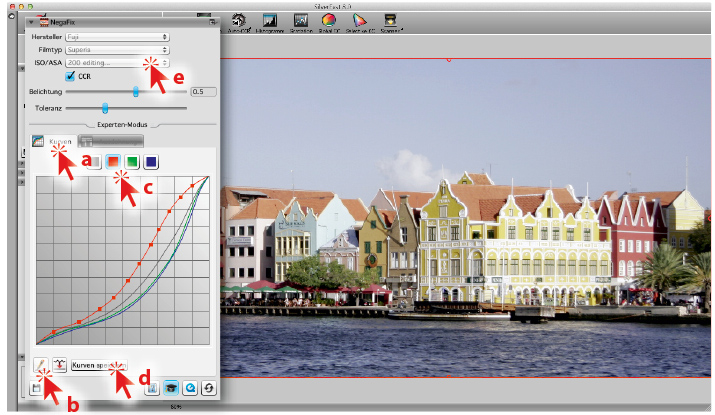Open the Filmtyp Superia dropdown
715x415 pixels.
click(x=116, y=49)
